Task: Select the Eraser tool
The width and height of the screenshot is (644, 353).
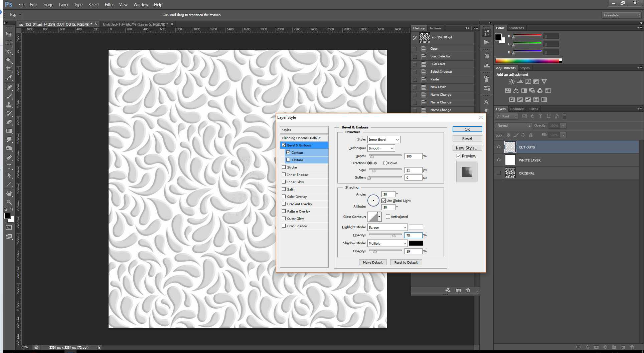Action: 9,122
